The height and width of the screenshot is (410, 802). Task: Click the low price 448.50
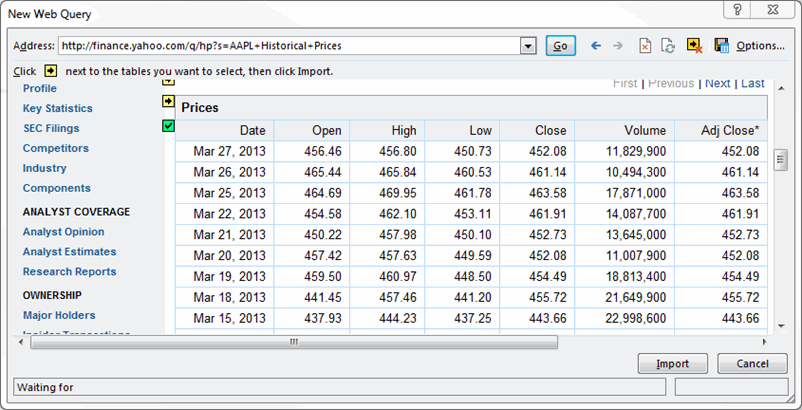(473, 277)
